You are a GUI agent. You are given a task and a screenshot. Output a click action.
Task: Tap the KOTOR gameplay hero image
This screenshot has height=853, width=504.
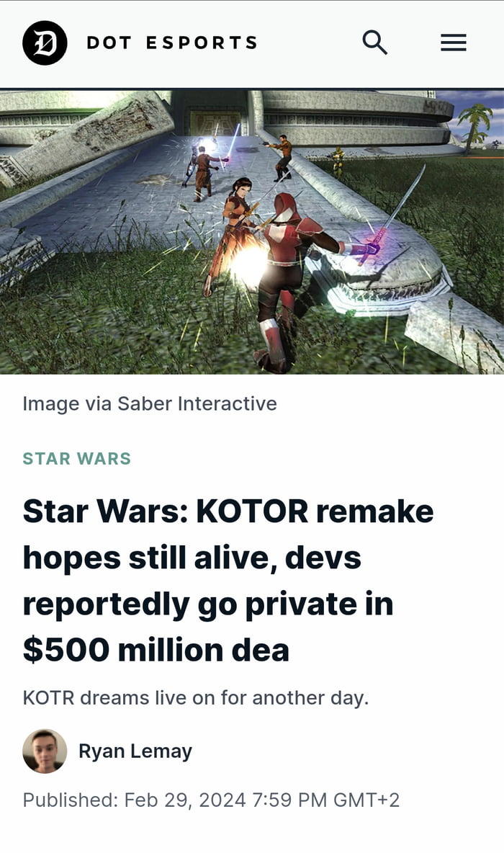252,232
